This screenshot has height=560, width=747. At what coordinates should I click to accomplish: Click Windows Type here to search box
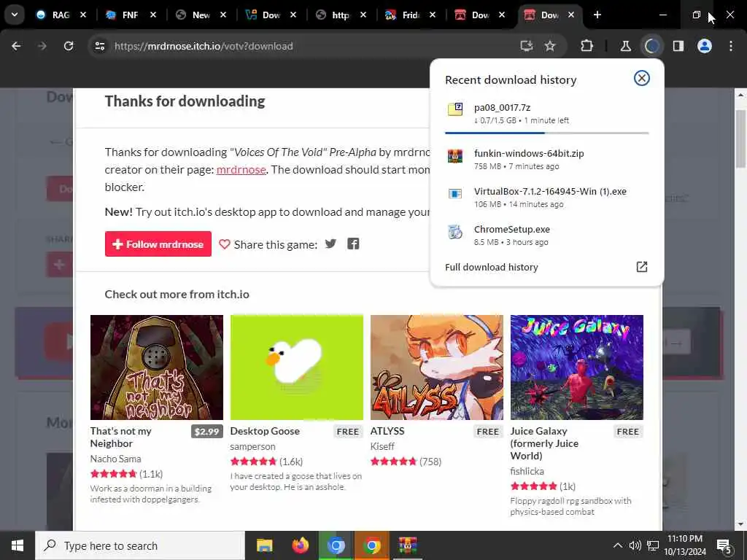[140, 545]
